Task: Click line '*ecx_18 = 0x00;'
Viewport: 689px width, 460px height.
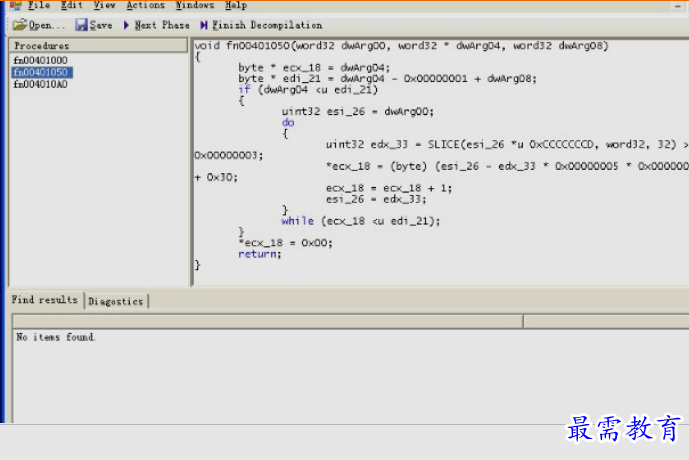Action: (285, 243)
